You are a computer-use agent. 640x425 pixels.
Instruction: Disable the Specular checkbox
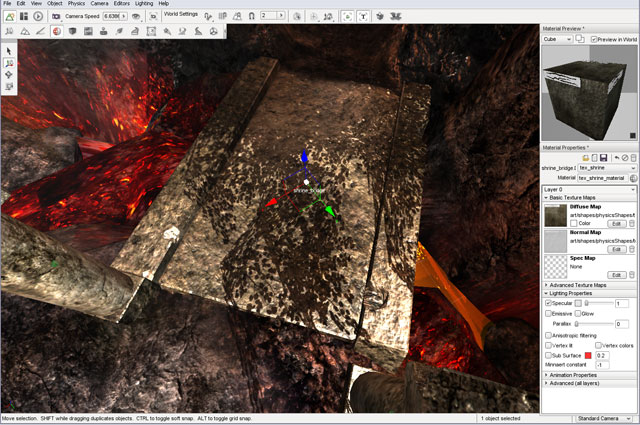tap(548, 303)
